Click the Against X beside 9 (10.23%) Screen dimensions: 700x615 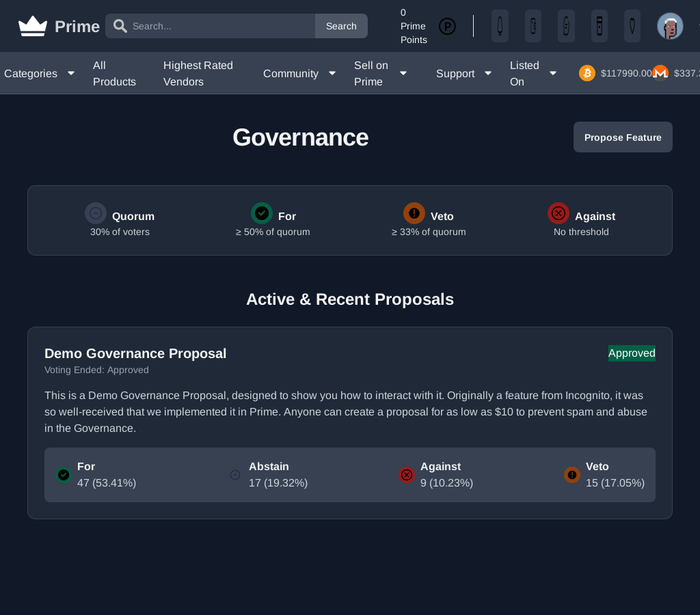[x=406, y=475]
